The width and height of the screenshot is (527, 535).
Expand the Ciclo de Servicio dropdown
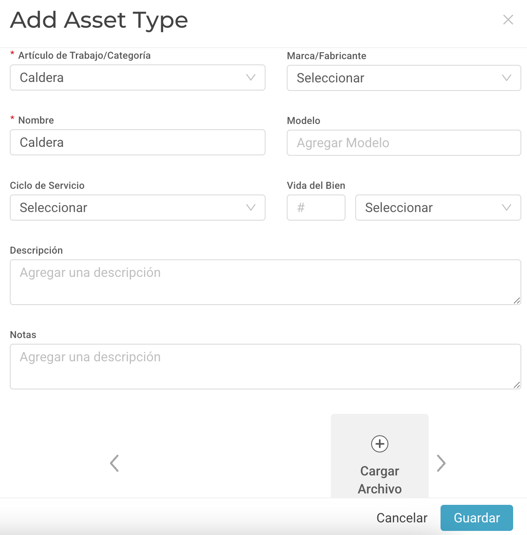(137, 207)
